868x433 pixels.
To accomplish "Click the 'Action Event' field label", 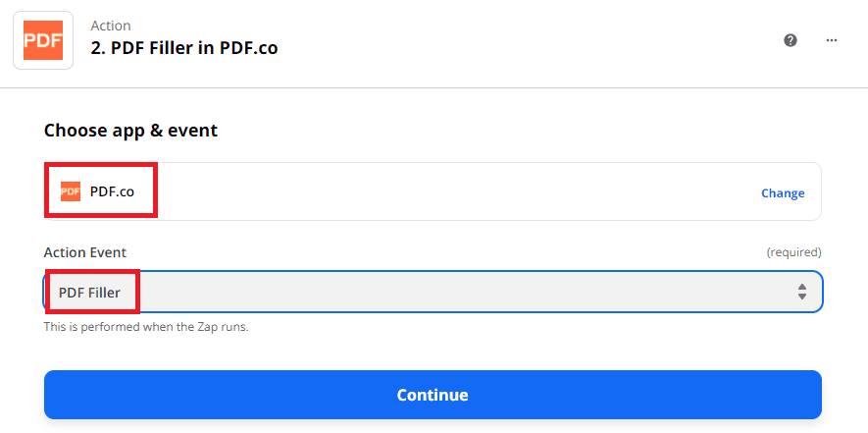I will (85, 252).
